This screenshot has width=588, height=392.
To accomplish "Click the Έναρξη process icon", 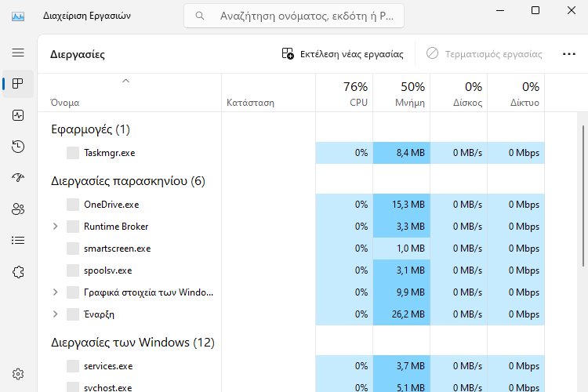I will (x=73, y=314).
